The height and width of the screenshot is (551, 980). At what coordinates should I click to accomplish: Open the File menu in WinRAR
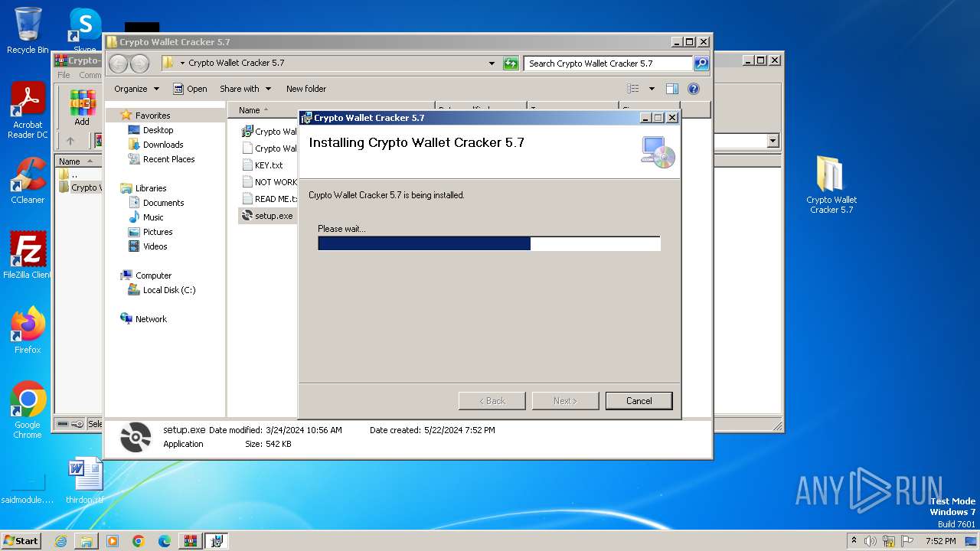[x=64, y=75]
